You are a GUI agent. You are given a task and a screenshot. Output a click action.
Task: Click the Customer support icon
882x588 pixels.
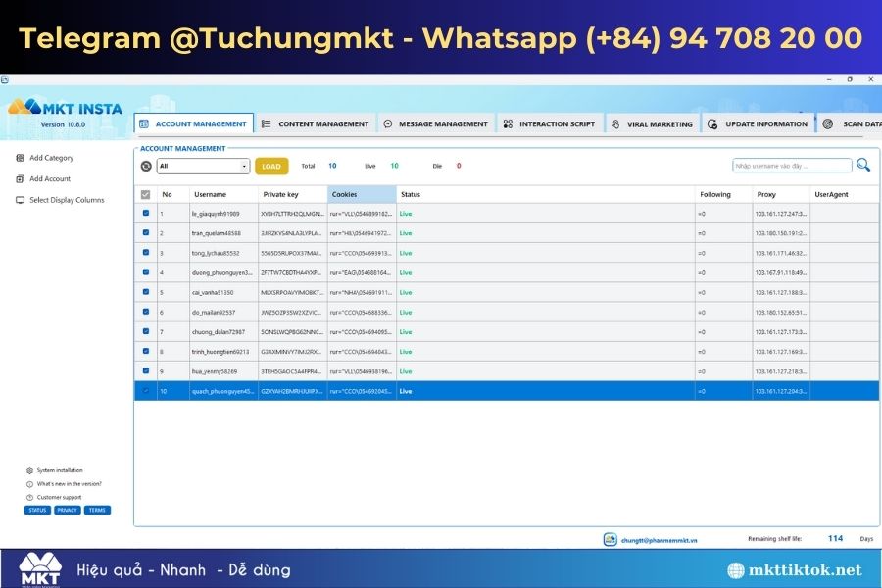pos(29,498)
